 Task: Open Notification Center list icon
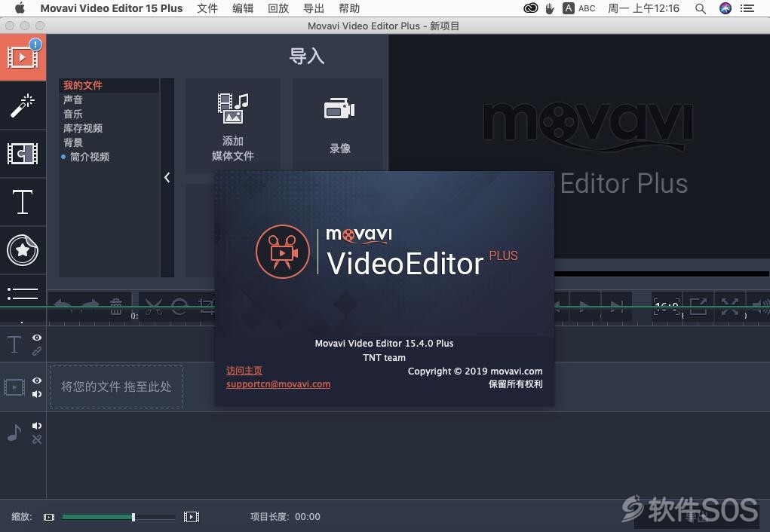click(x=747, y=8)
